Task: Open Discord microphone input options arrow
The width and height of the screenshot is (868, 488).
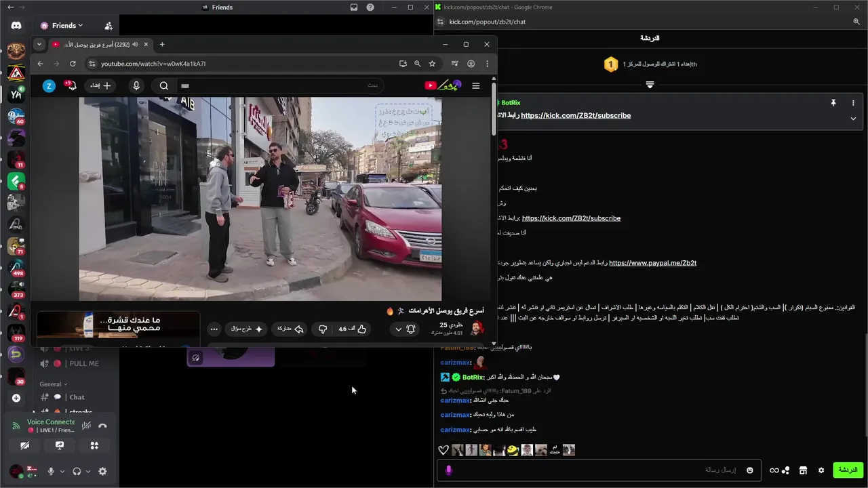Action: pyautogui.click(x=62, y=471)
